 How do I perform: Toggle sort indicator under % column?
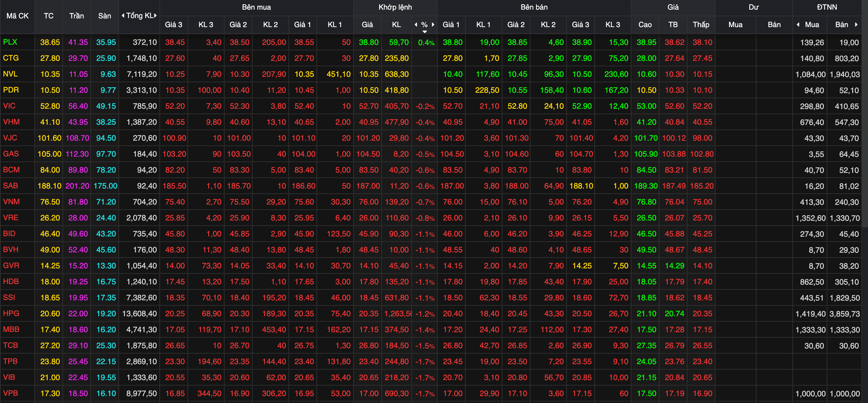pyautogui.click(x=425, y=32)
